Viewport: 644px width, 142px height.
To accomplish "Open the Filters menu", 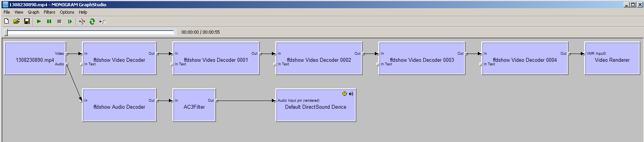I will click(x=50, y=12).
